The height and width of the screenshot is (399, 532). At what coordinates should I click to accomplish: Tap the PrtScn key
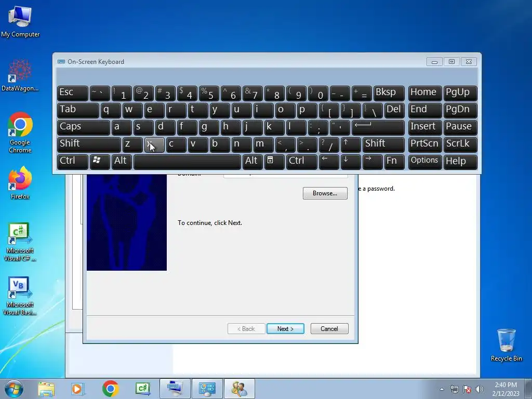425,144
